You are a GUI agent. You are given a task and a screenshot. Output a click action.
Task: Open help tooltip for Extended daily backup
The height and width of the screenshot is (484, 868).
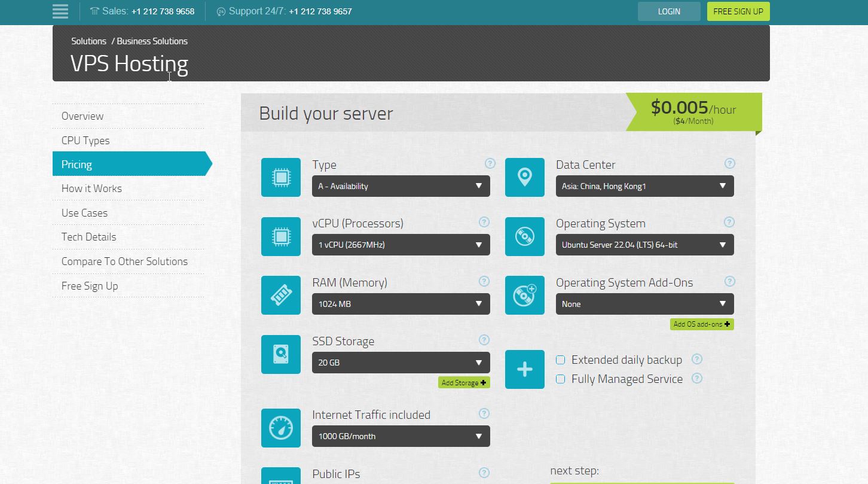click(697, 359)
